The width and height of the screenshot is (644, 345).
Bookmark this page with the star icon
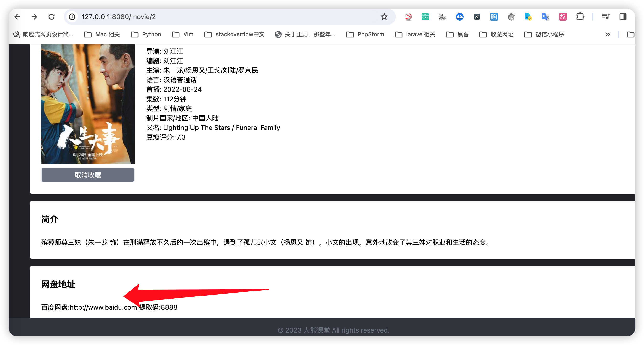(x=384, y=17)
